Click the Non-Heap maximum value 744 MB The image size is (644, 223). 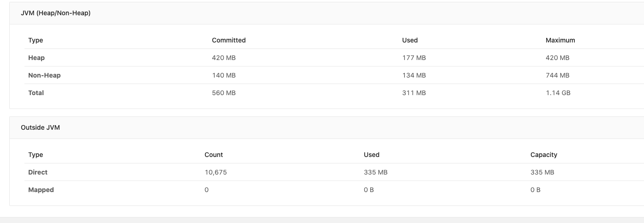[x=557, y=75]
